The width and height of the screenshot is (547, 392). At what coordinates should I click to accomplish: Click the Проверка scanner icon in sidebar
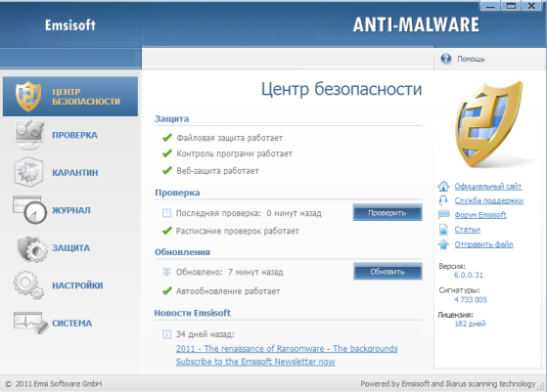(x=29, y=135)
